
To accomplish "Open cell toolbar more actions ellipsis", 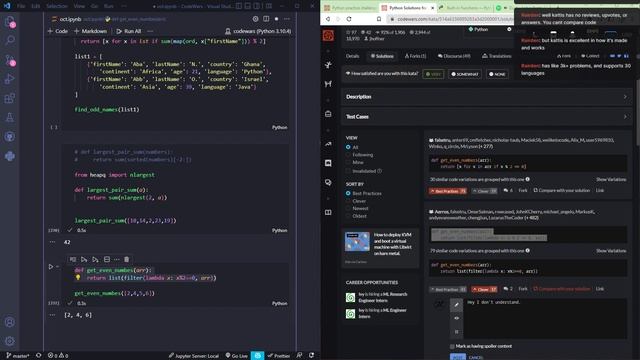I will pos(117,259).
